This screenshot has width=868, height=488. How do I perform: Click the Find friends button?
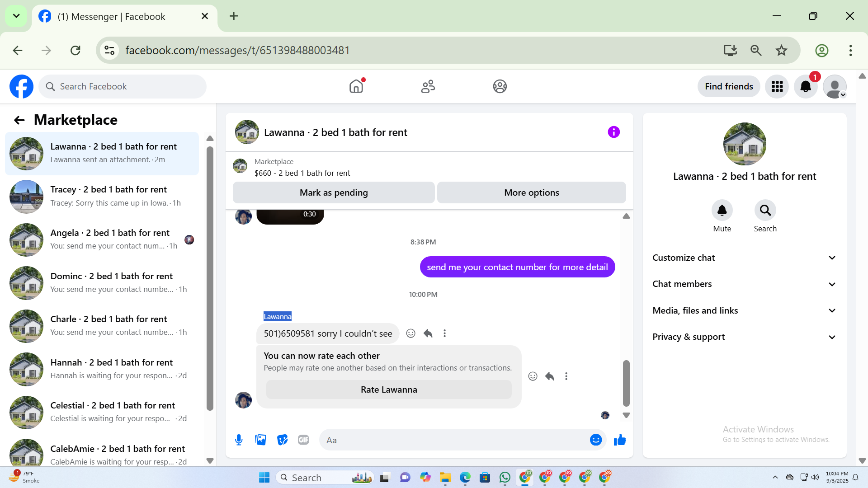(729, 86)
